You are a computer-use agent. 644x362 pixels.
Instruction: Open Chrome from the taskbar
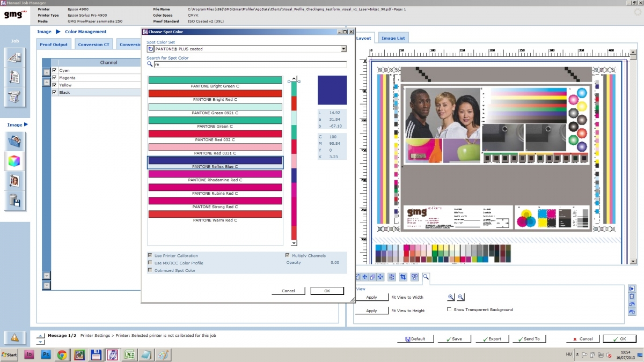click(62, 354)
